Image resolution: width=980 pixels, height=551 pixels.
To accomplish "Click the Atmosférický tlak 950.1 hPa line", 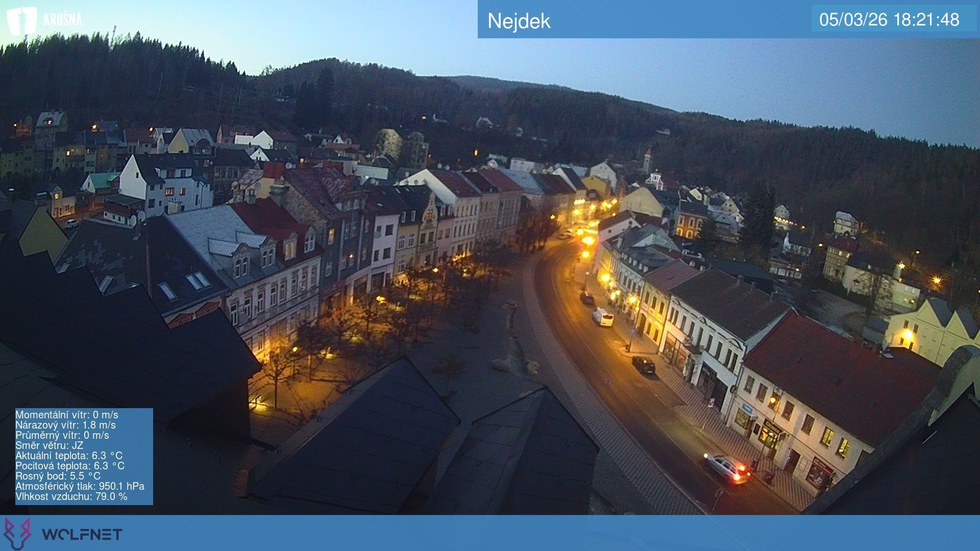I will (80, 486).
